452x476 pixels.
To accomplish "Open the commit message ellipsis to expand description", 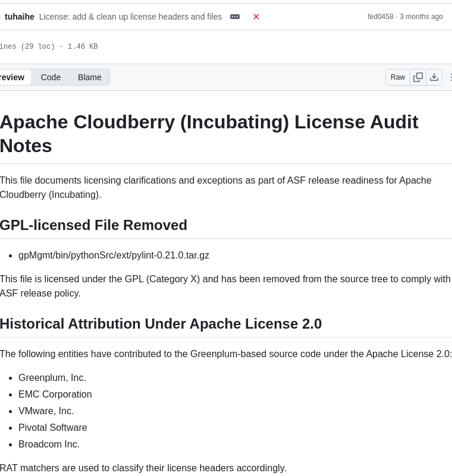I will tap(234, 17).
